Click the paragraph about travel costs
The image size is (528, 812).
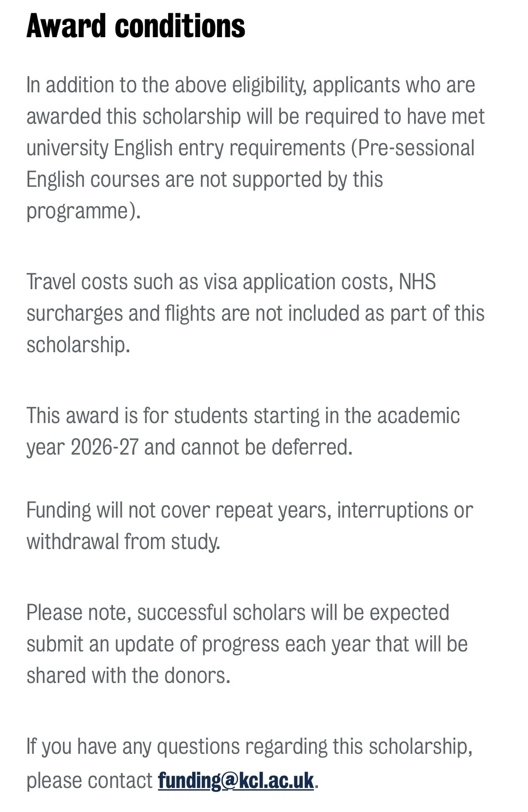pyautogui.click(x=255, y=313)
